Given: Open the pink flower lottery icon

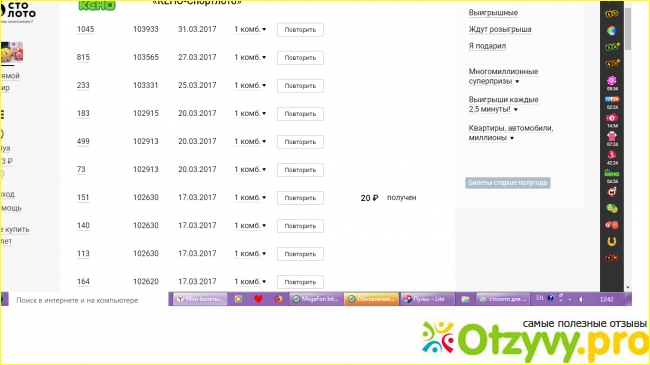Looking at the screenshot, I should tap(612, 80).
